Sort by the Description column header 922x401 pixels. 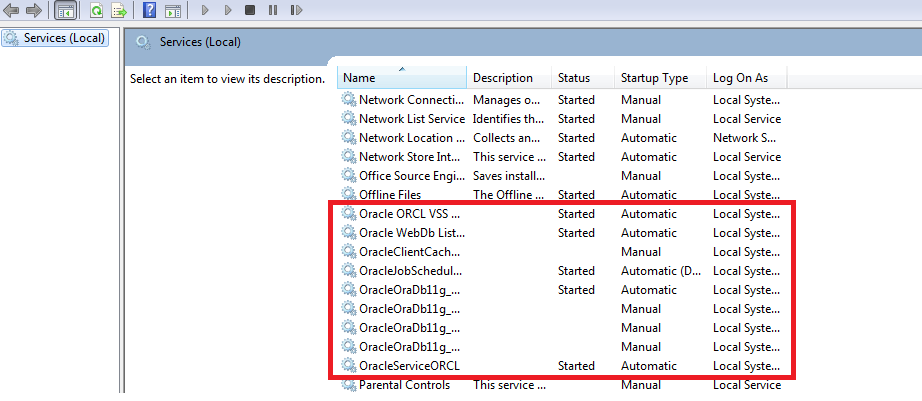509,78
